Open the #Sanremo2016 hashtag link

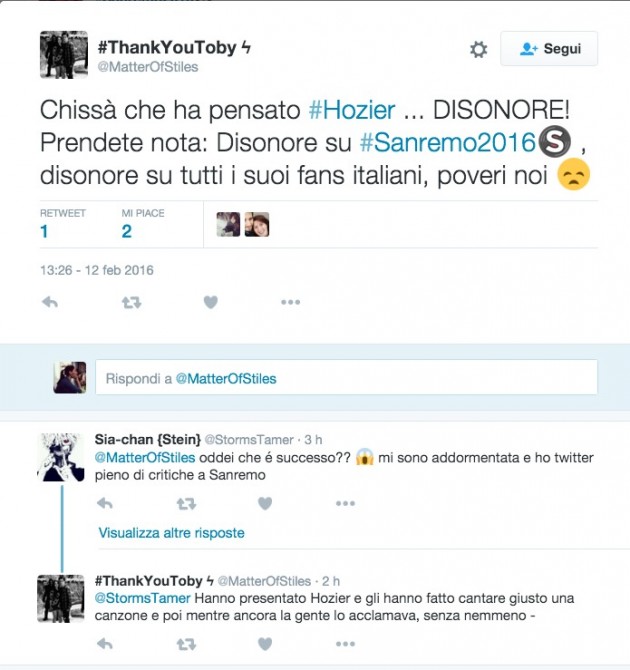coord(447,142)
